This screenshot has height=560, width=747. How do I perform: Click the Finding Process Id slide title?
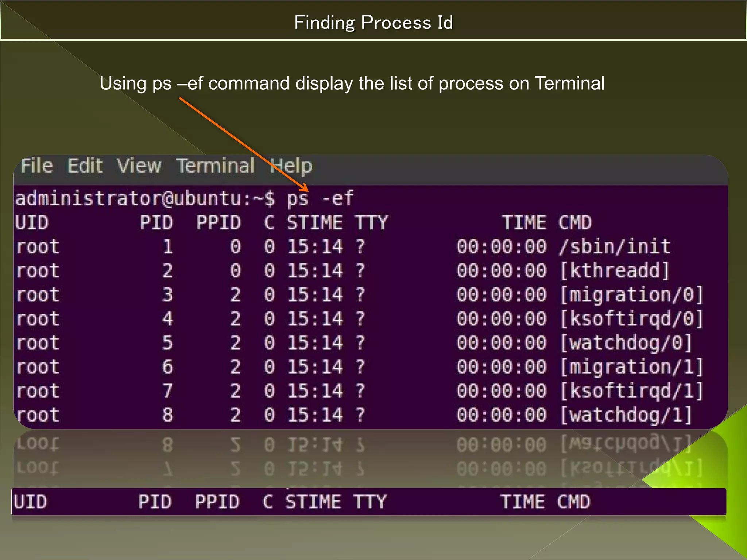click(373, 22)
